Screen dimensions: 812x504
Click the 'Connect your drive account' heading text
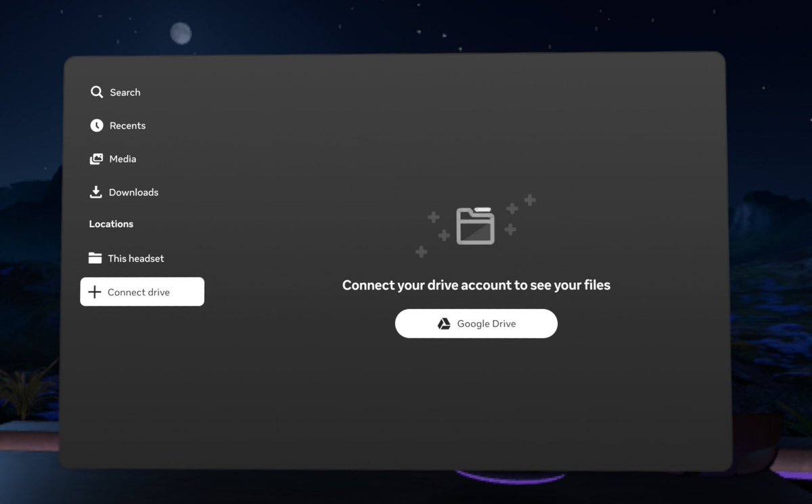(476, 285)
